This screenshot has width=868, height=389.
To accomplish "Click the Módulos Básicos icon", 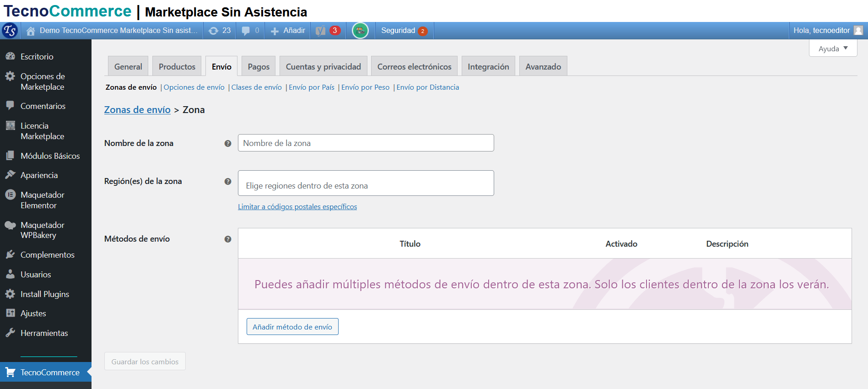I will [x=10, y=156].
